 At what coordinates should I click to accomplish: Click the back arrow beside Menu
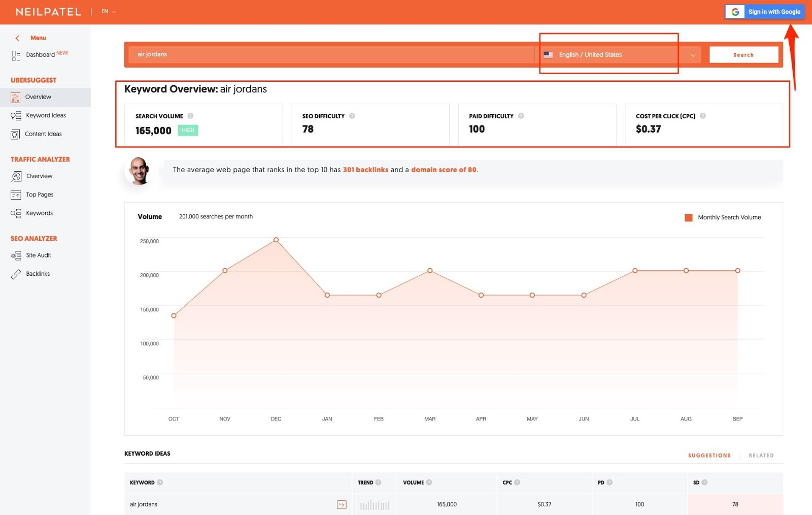pos(17,38)
